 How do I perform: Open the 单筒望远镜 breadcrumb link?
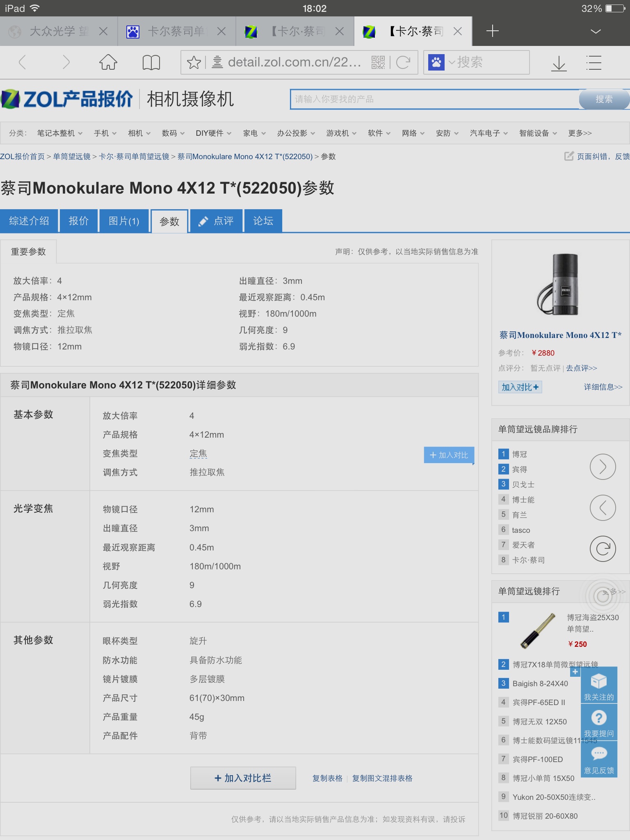(72, 157)
